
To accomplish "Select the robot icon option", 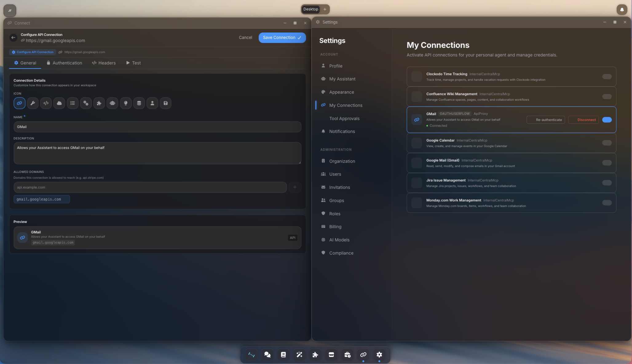I will coord(113,103).
